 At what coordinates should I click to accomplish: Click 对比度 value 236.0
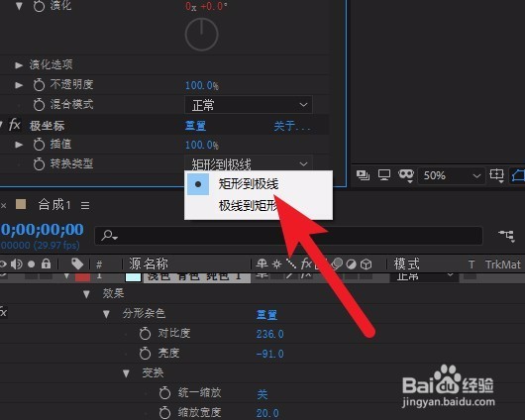pos(269,334)
